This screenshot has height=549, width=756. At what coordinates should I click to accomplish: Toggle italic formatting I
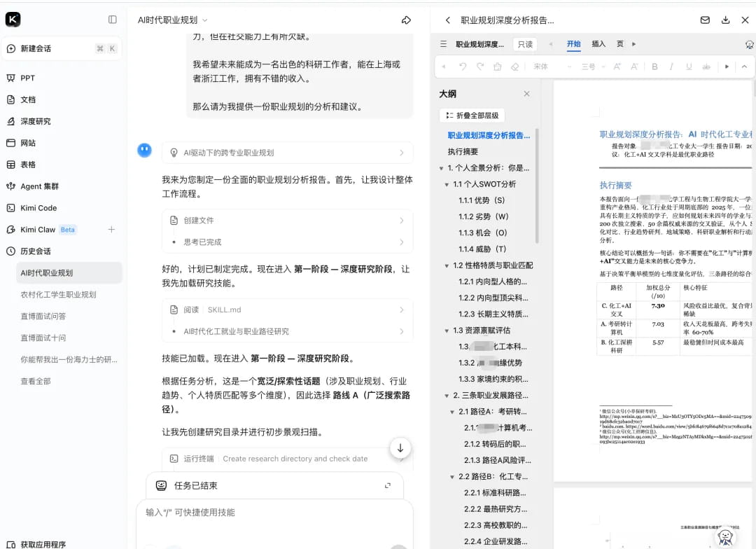[671, 67]
